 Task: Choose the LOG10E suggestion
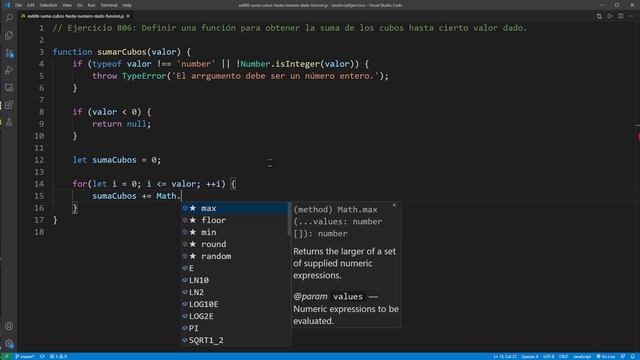[235, 304]
